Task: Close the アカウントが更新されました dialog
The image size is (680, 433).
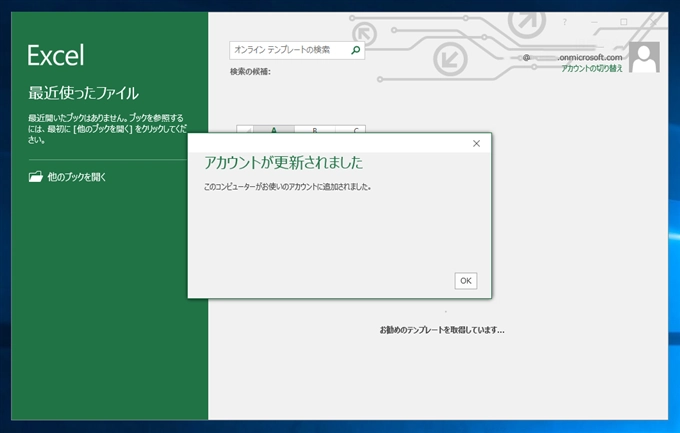Action: coord(476,144)
